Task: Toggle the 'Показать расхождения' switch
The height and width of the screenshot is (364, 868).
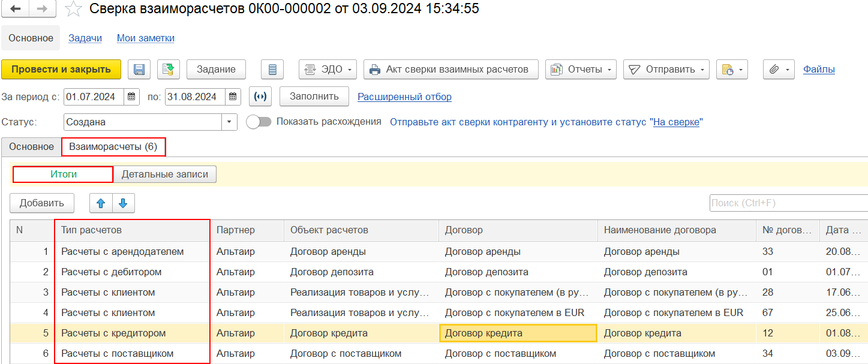Action: pos(258,122)
